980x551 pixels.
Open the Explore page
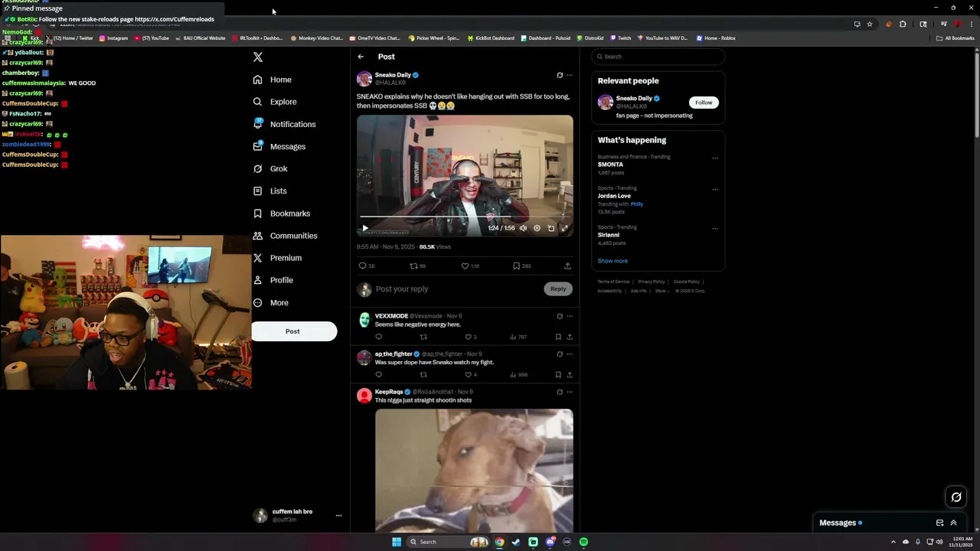pos(275,102)
